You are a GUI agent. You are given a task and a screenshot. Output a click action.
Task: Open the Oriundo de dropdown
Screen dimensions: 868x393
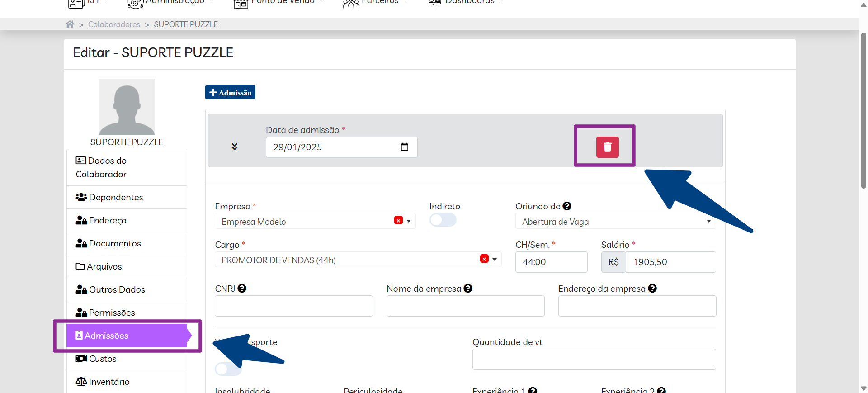pyautogui.click(x=615, y=222)
